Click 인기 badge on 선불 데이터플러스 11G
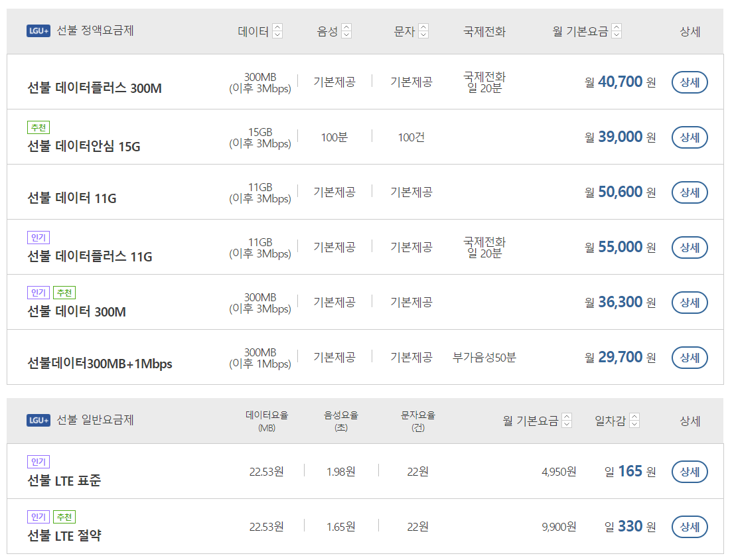730x560 pixels. [38, 238]
